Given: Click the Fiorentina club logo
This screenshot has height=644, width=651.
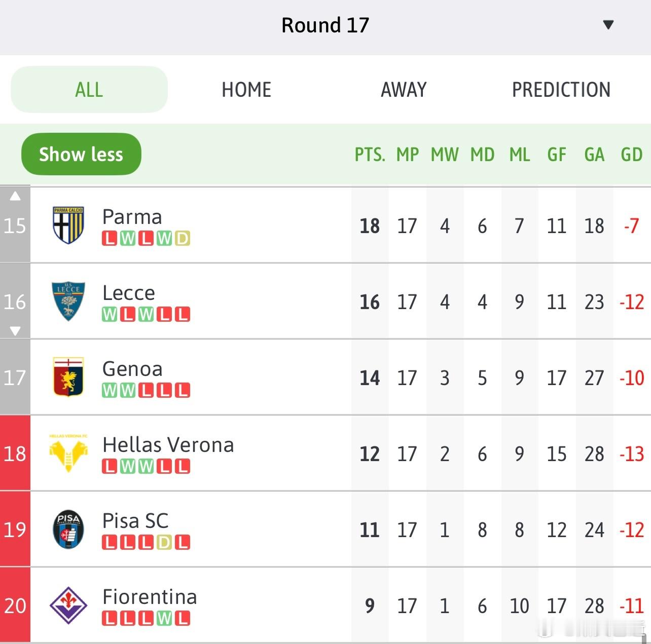Looking at the screenshot, I should (68, 605).
